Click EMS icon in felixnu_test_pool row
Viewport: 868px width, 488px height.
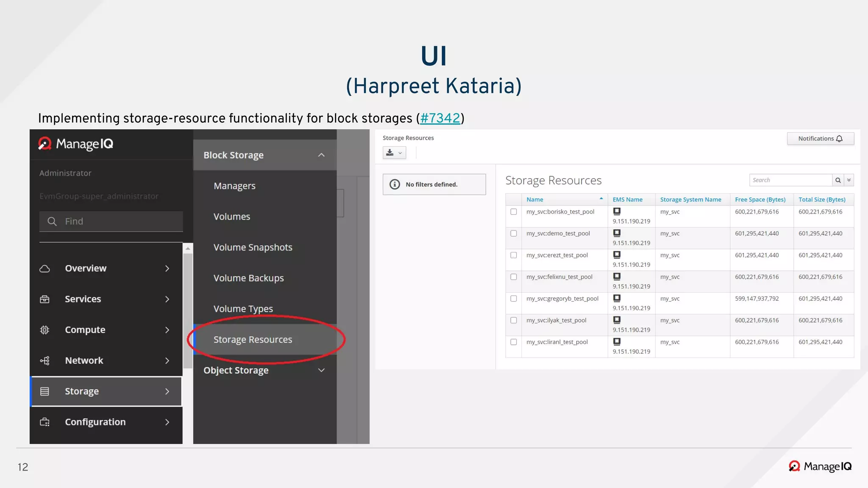pos(617,277)
